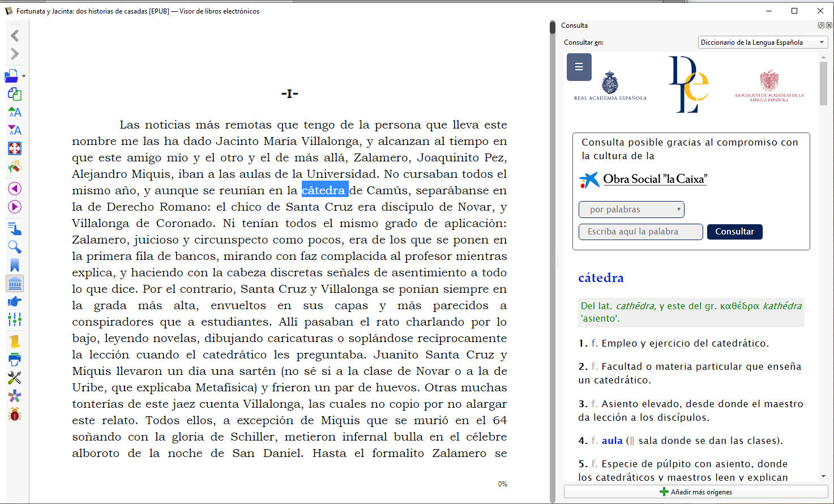
Task: Go to the next page
Action: point(15,207)
